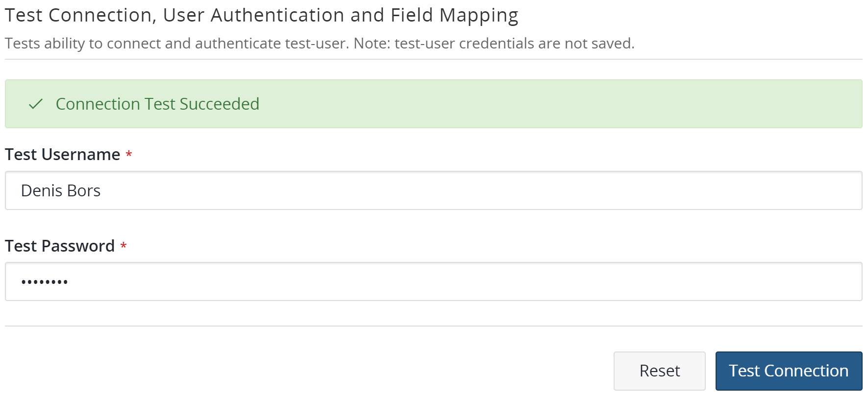This screenshot has width=868, height=397.
Task: Click the divider line below the description text
Action: click(433, 60)
